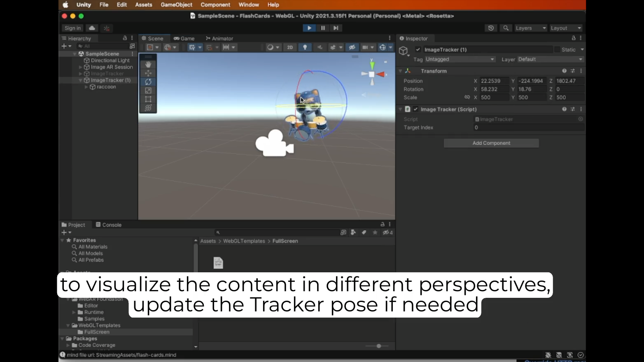This screenshot has height=362, width=644.
Task: Select ImageTracker (1) in Hierarchy
Action: [110, 80]
